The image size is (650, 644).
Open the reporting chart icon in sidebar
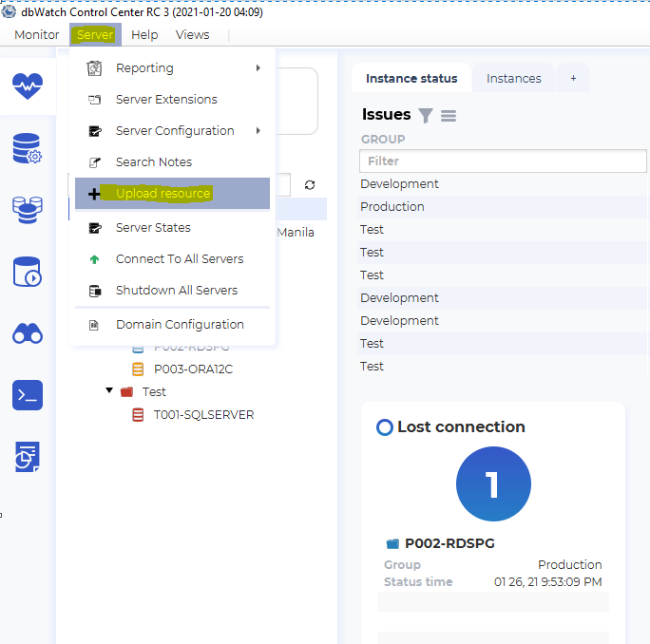pos(27,457)
